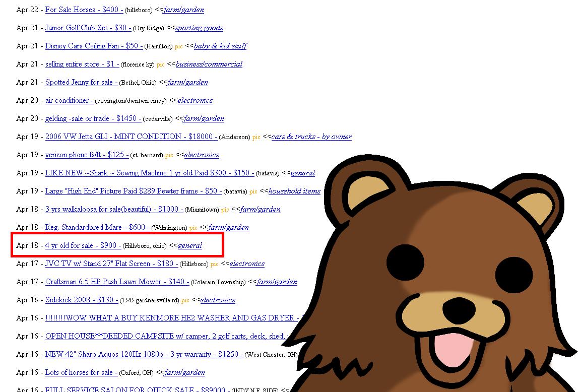This screenshot has width=579, height=392.
Task: Click the '(Bethel, Ohio)' location text
Action: pos(138,83)
